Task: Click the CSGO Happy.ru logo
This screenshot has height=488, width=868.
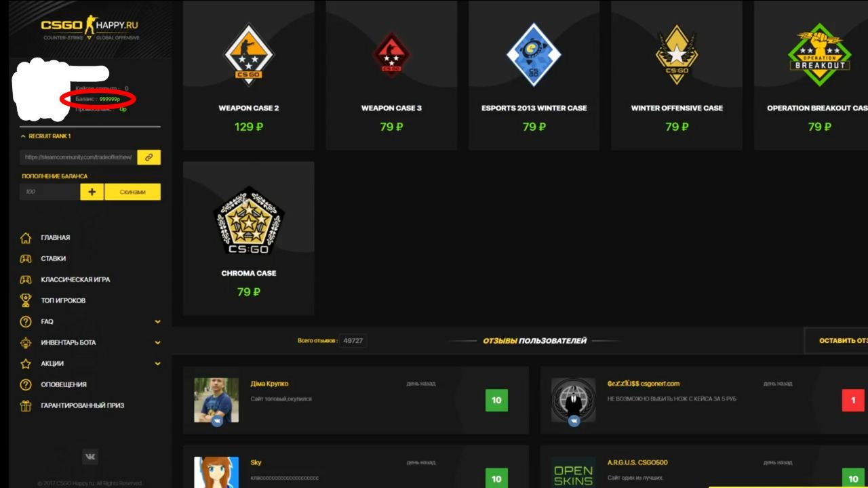Action: [90, 28]
